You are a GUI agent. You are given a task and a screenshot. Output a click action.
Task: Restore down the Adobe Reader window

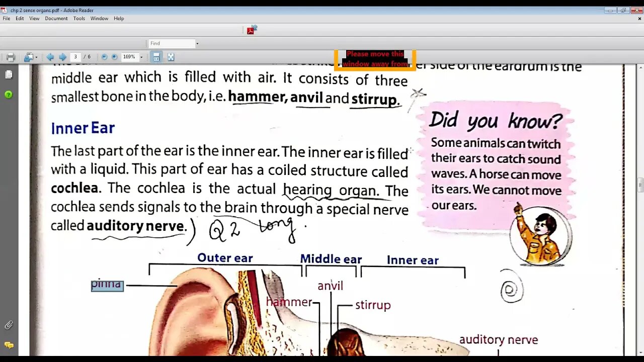(623, 10)
